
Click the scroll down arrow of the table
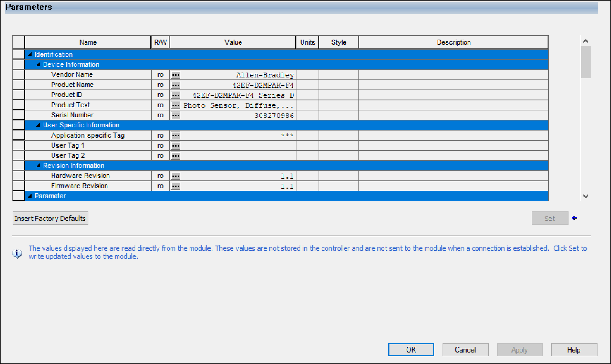click(x=586, y=196)
